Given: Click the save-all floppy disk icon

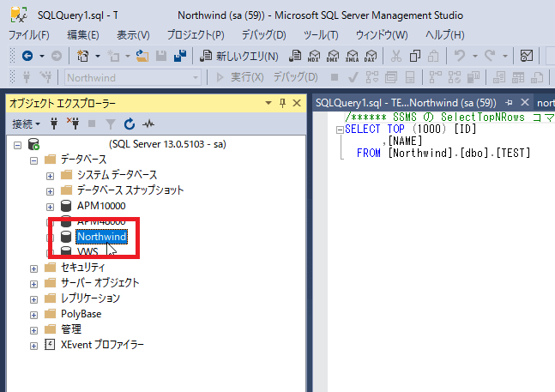Looking at the screenshot, I should click(x=180, y=57).
